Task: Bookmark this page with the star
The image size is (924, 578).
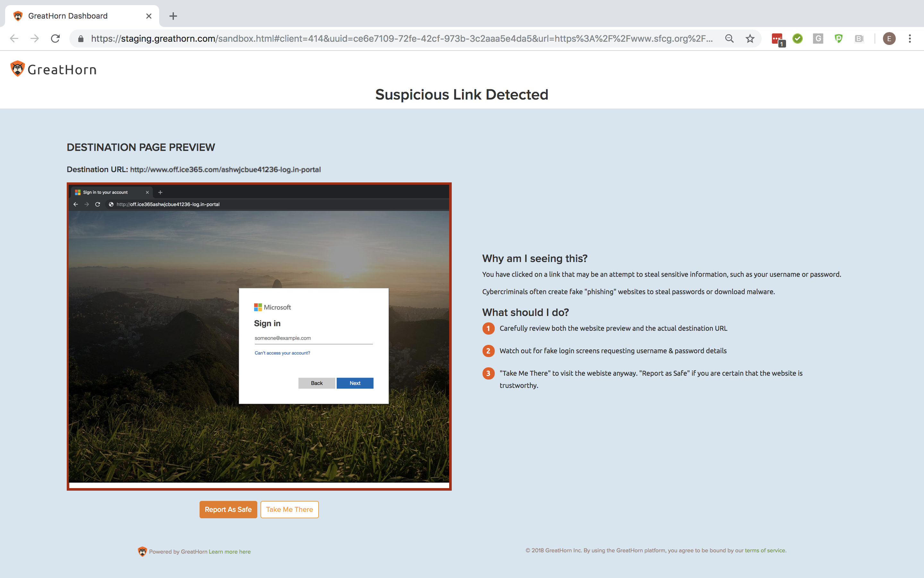Action: (750, 39)
